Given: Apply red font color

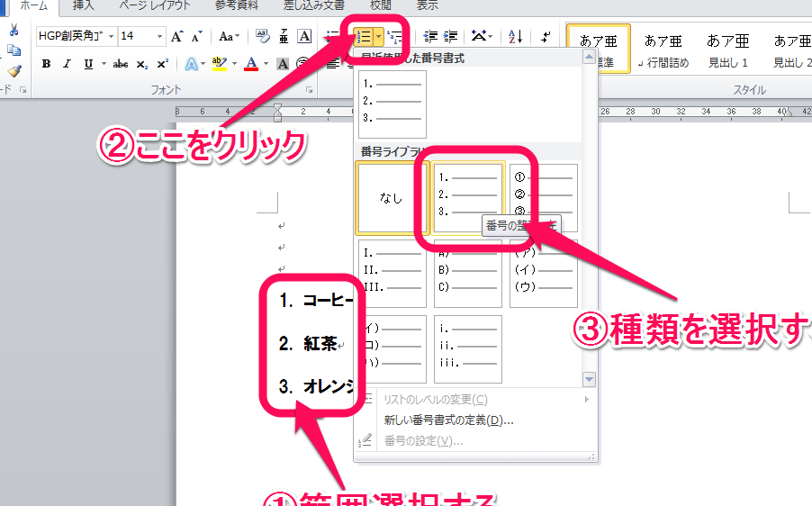Looking at the screenshot, I should tap(251, 64).
